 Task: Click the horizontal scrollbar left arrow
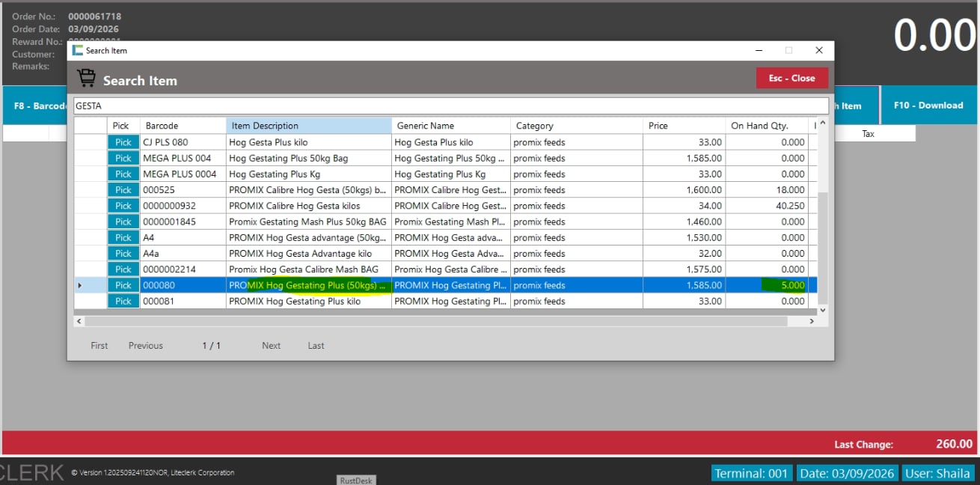(x=79, y=321)
